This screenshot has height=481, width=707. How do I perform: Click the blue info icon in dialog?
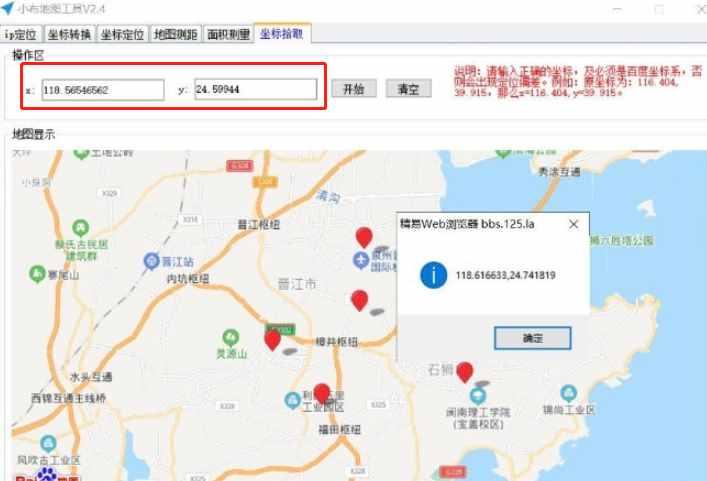tap(434, 275)
